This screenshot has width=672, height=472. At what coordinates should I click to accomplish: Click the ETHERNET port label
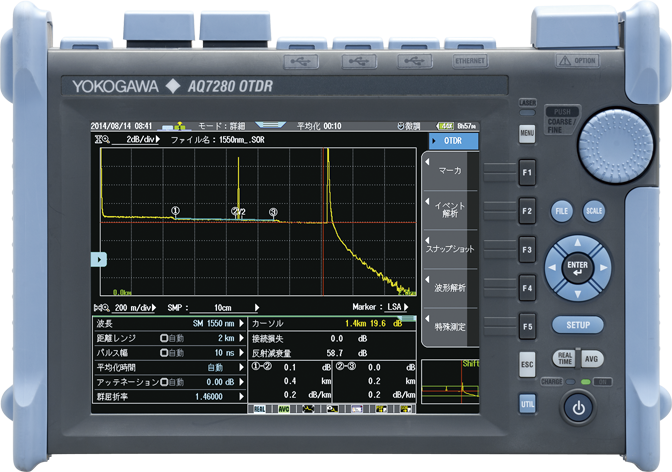(x=470, y=61)
